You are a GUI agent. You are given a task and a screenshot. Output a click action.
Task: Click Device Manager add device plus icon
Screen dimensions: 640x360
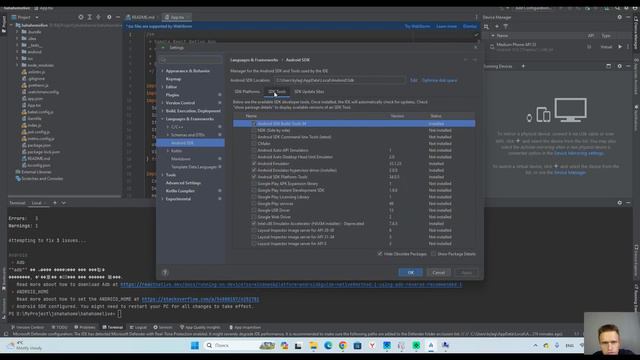point(497,27)
